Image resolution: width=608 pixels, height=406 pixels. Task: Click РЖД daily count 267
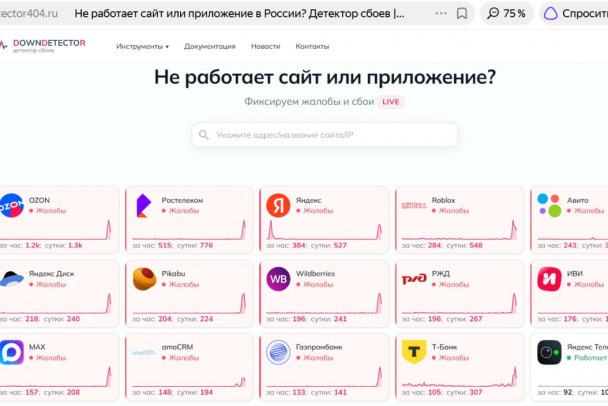476,319
